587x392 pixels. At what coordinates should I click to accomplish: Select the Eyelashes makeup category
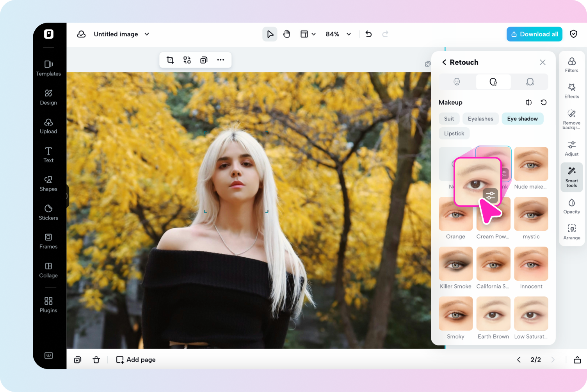480,119
